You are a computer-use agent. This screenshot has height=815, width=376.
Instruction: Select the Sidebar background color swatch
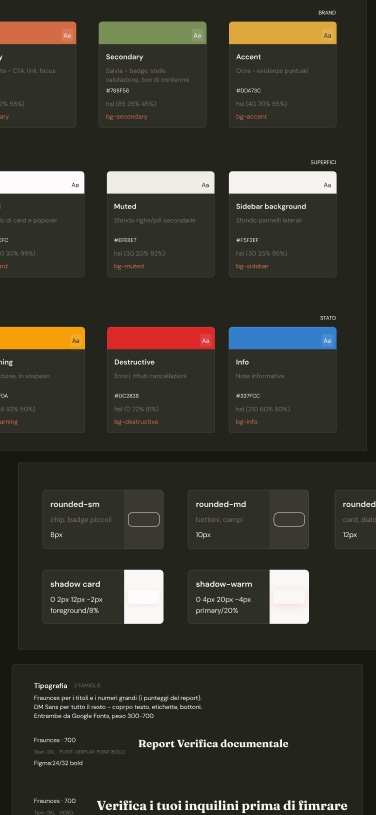coord(282,182)
